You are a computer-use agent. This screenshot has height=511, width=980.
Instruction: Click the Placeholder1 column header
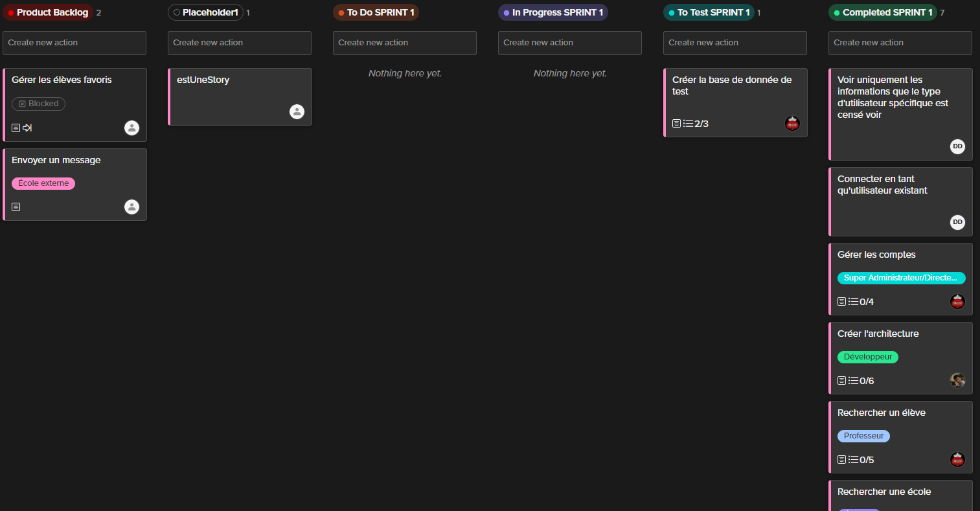tap(205, 12)
